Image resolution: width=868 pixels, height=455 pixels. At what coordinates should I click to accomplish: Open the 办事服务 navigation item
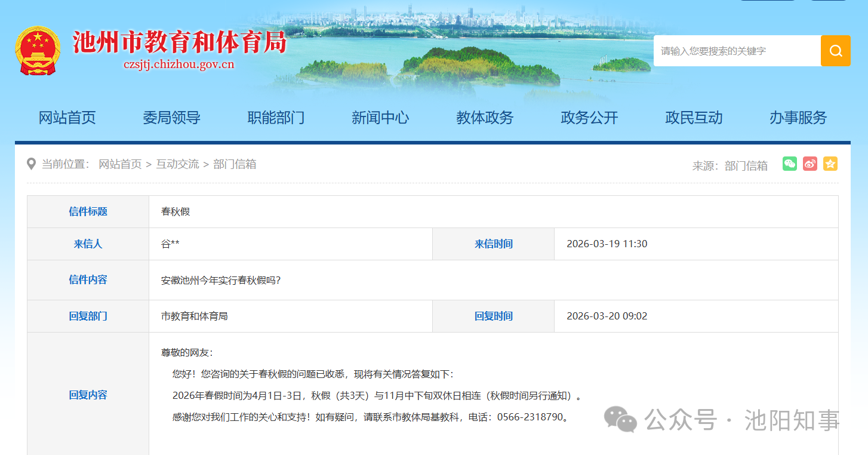click(798, 118)
